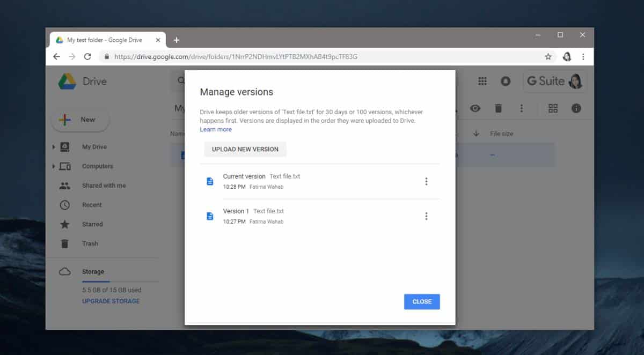Viewport: 644px width, 355px height.
Task: Expand My Drive in the sidebar
Action: [54, 146]
